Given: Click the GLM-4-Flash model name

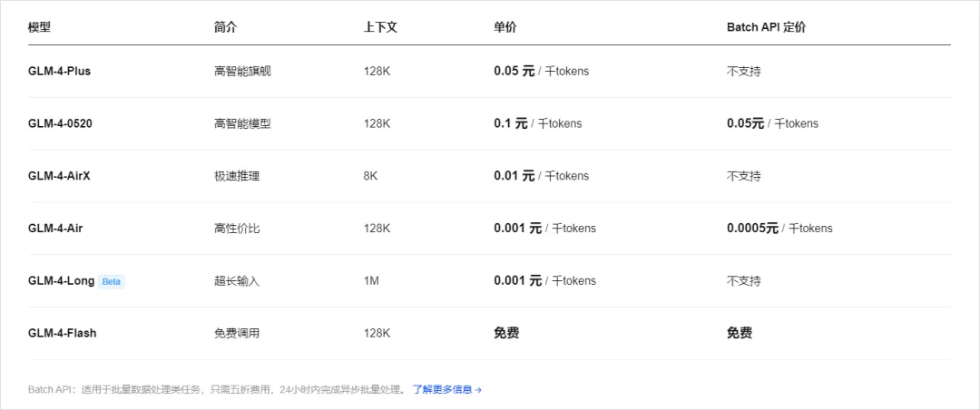Looking at the screenshot, I should 62,333.
